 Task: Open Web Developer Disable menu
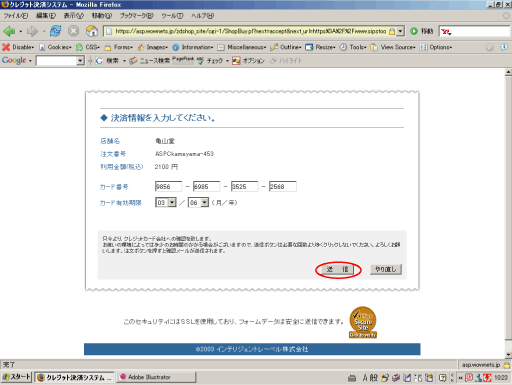(x=18, y=47)
